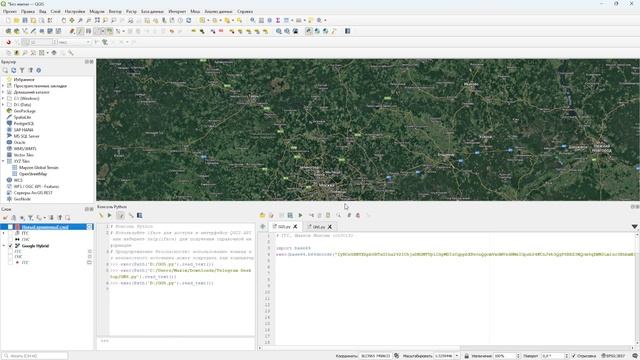
Task: Clear the Python console output
Action: [101, 216]
